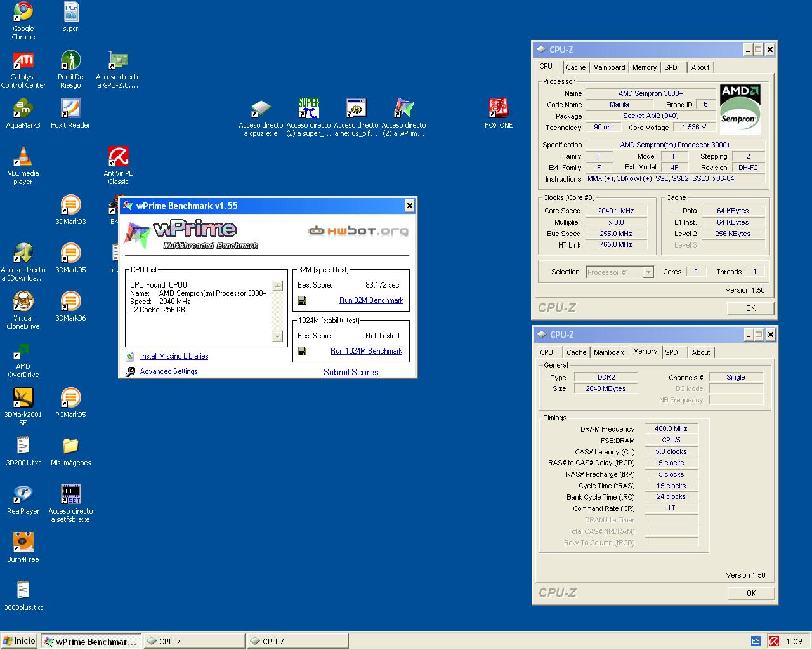Open 3000plus.txt file icon
This screenshot has width=812, height=650.
pyautogui.click(x=23, y=590)
